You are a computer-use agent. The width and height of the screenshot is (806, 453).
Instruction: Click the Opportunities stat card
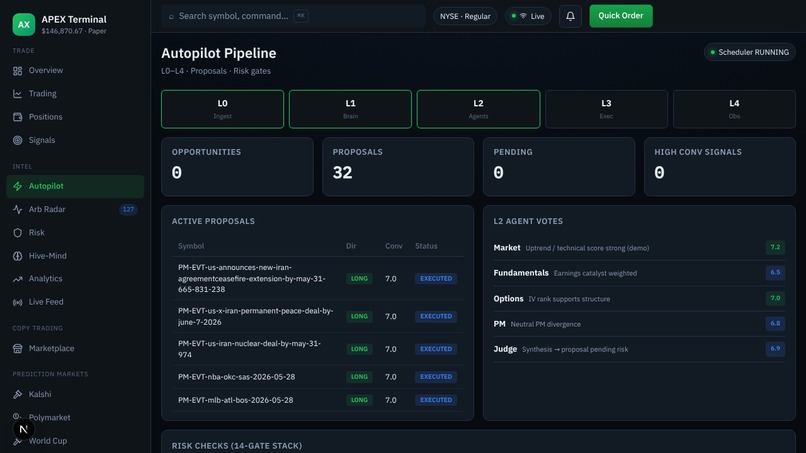[x=237, y=167]
